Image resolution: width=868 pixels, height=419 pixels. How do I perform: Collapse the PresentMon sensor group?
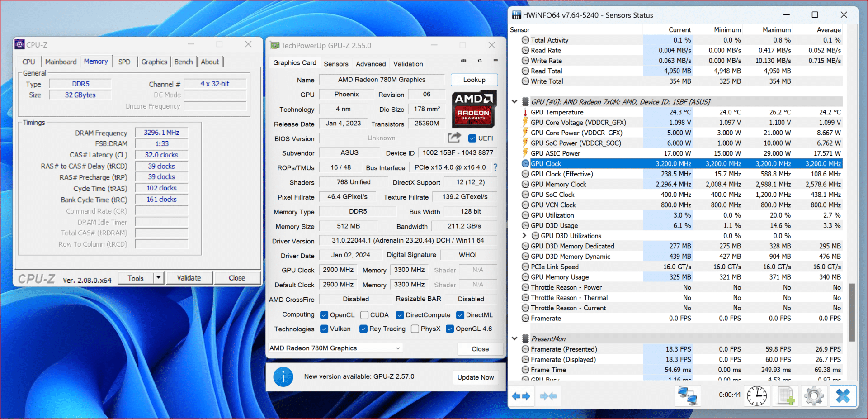[514, 338]
